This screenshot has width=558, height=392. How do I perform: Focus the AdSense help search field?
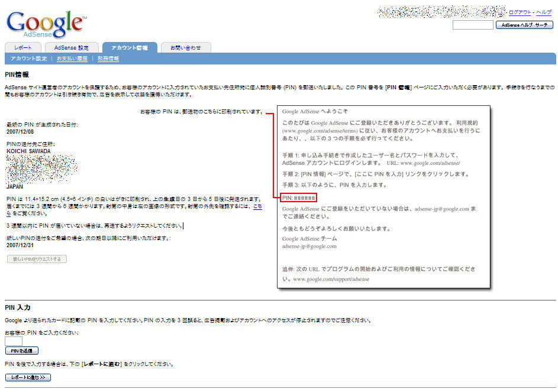pos(472,25)
